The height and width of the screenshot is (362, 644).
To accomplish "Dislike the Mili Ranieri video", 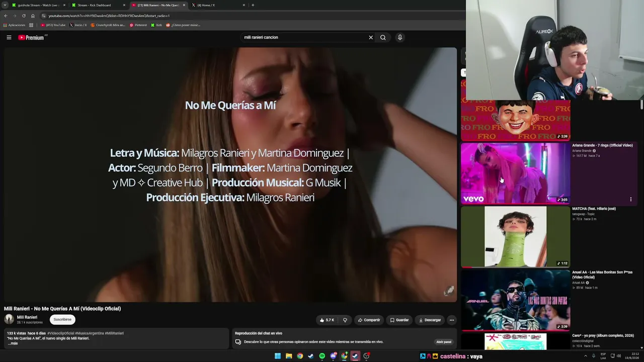I will [x=345, y=320].
